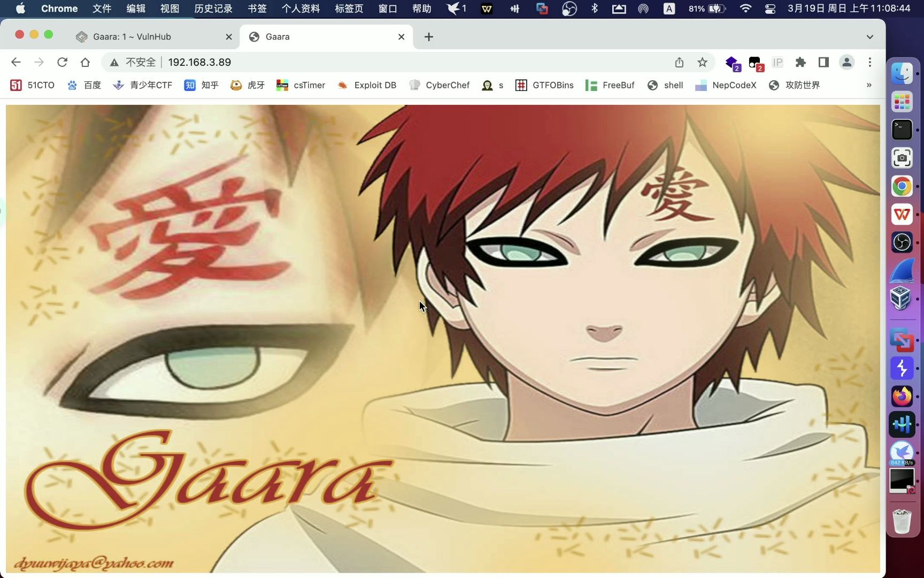Open the 知乎 bookmark
The width and height of the screenshot is (924, 578).
[202, 85]
